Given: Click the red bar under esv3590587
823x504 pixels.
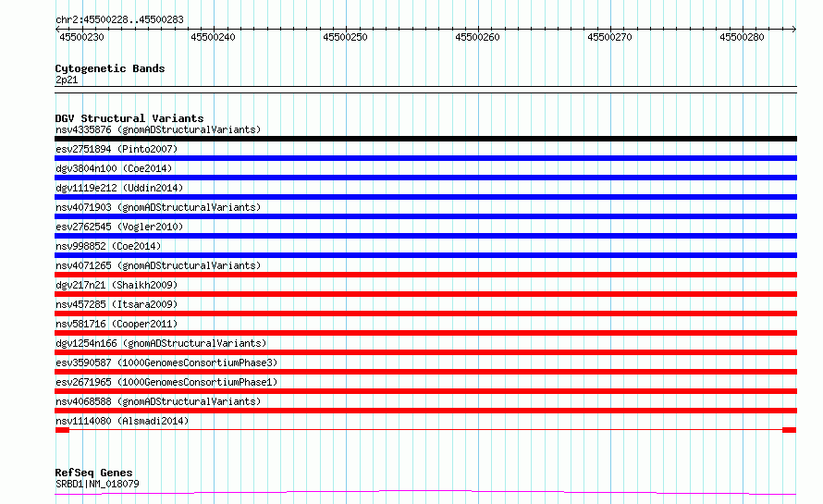Looking at the screenshot, I should click(425, 372).
